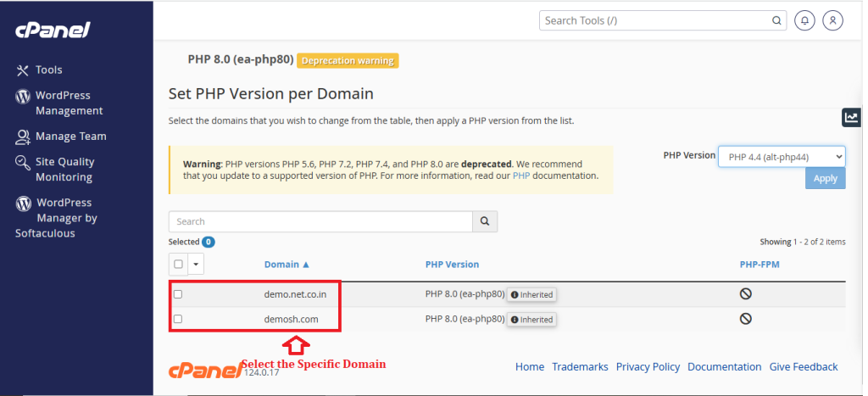This screenshot has width=868, height=396.
Task: Click the Site Quality Monitoring magnifier icon
Action: pyautogui.click(x=23, y=162)
